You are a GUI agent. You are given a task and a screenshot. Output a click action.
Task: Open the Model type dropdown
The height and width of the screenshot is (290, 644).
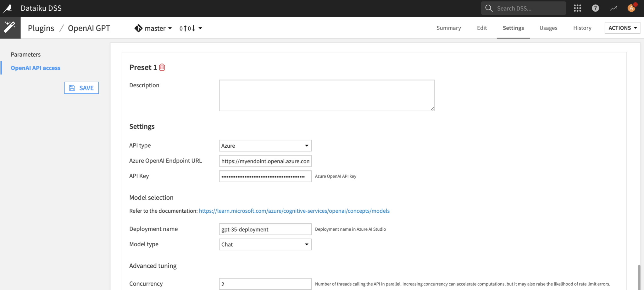(265, 244)
